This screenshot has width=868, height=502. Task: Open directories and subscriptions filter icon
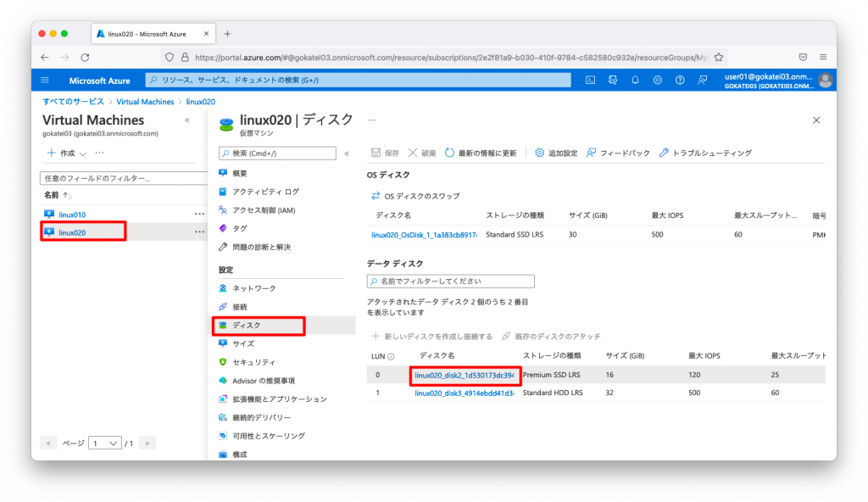613,81
